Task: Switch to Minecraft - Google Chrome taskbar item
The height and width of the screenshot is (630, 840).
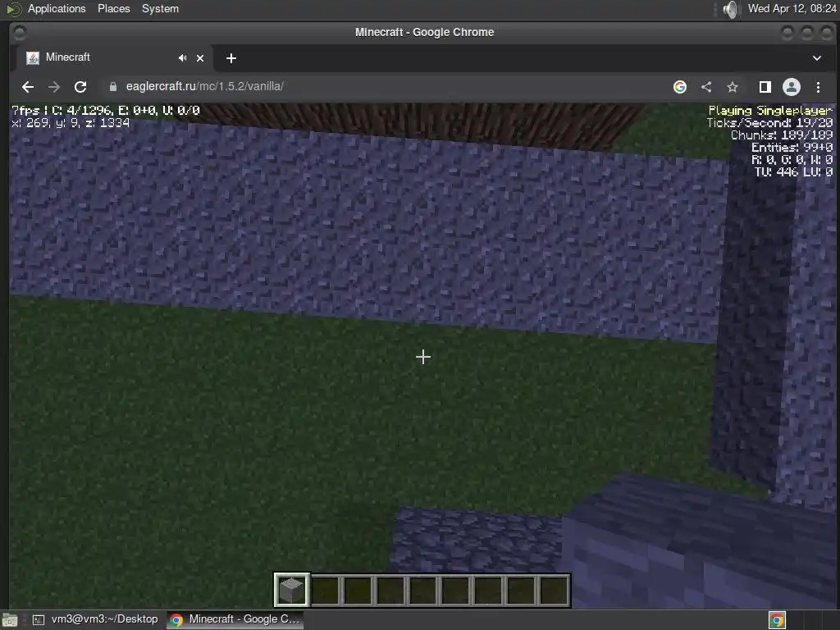Action: (x=235, y=619)
